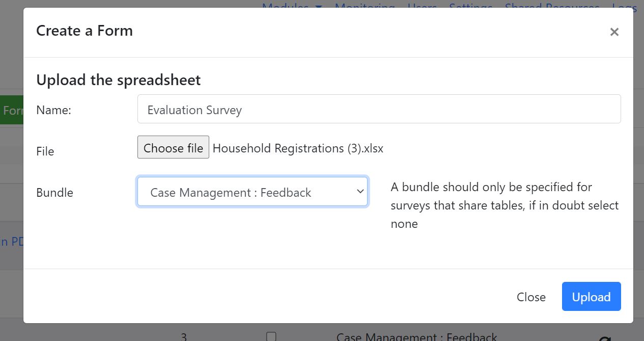Image resolution: width=644 pixels, height=341 pixels.
Task: Close the Create a Form dialog with X
Action: click(614, 32)
